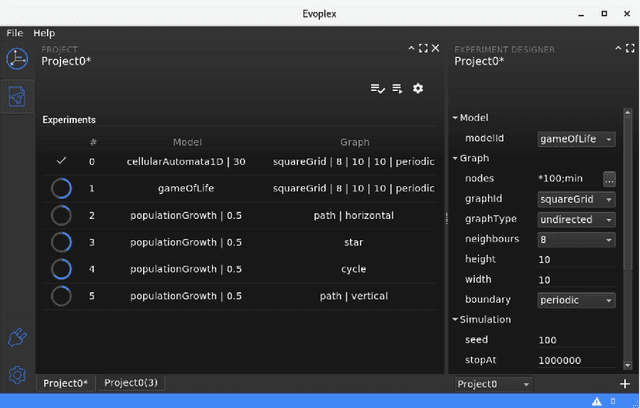Screen dimensions: 640x408
Task: Open the plugins plug icon
Action: coord(17,338)
